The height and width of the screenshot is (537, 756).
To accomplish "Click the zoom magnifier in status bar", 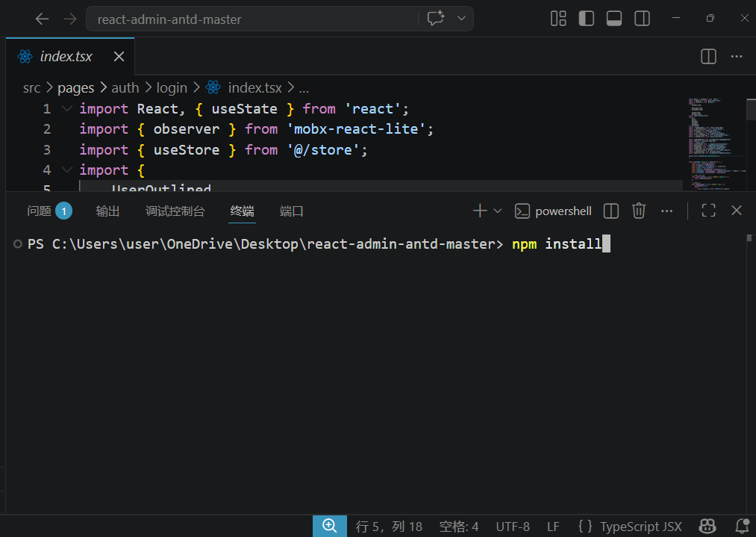I will point(329,526).
